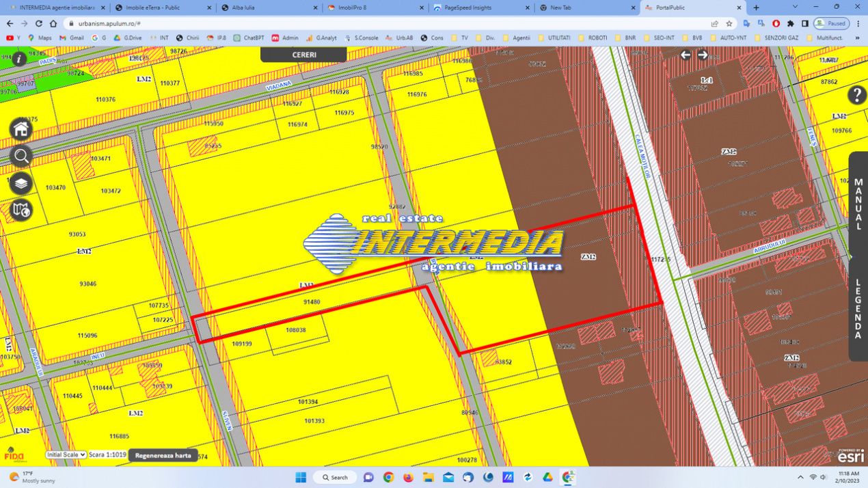
Task: Open the Initial Scale dropdown
Action: click(x=66, y=455)
